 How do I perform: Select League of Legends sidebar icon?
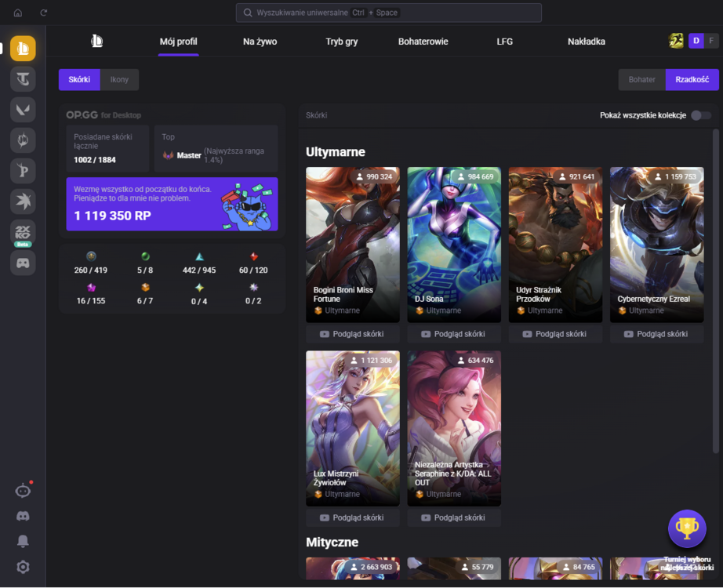[x=23, y=49]
